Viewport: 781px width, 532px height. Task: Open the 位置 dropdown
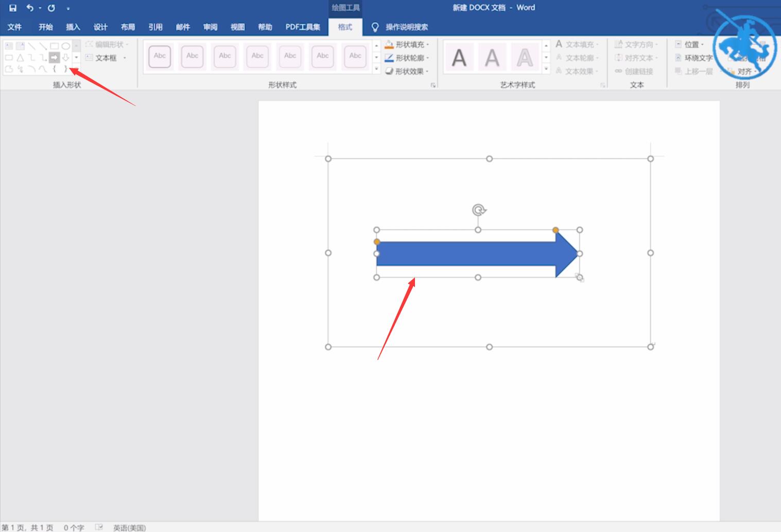coord(690,45)
